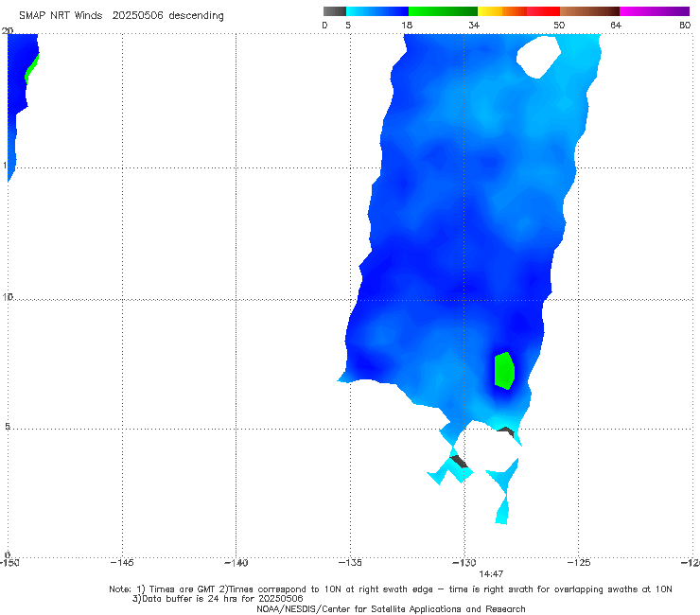Click the yellow-orange 34-50 color bar segment

(518, 11)
